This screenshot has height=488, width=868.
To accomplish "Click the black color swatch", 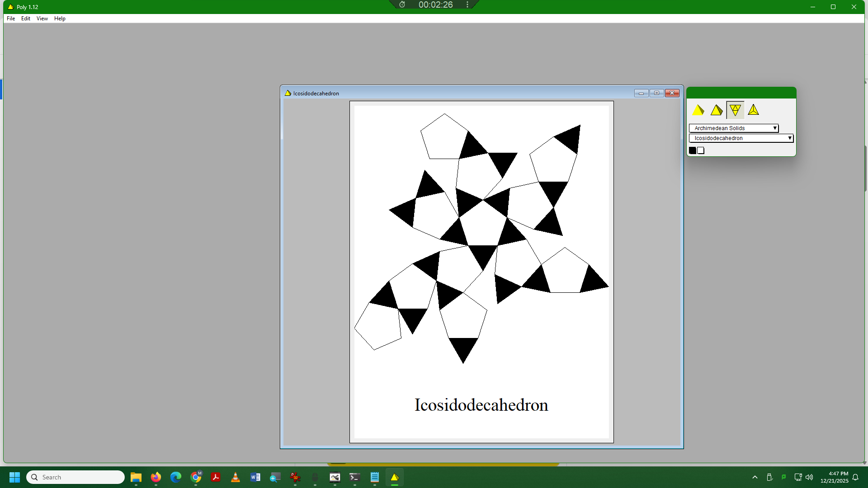I will click(x=693, y=150).
